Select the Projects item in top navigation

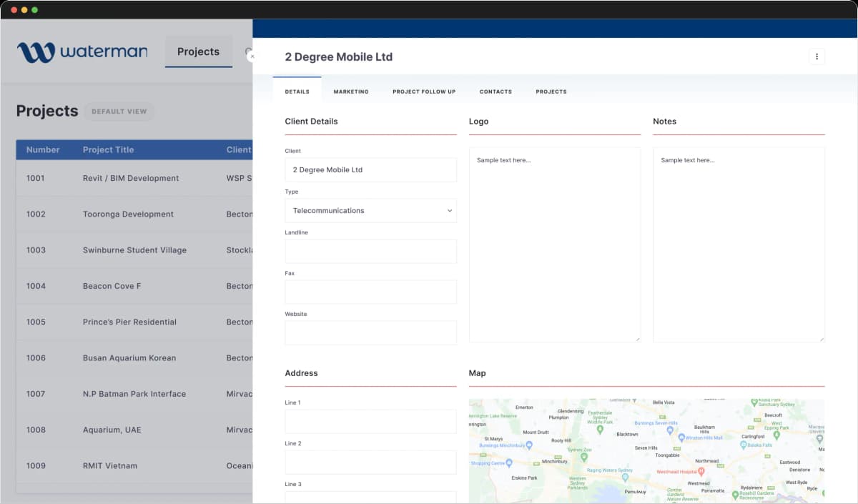coord(199,51)
